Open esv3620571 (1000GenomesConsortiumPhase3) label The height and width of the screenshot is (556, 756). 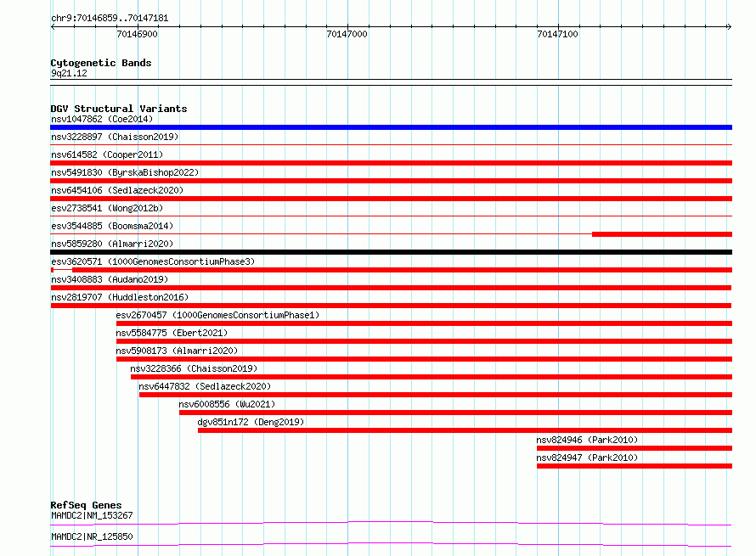[153, 261]
